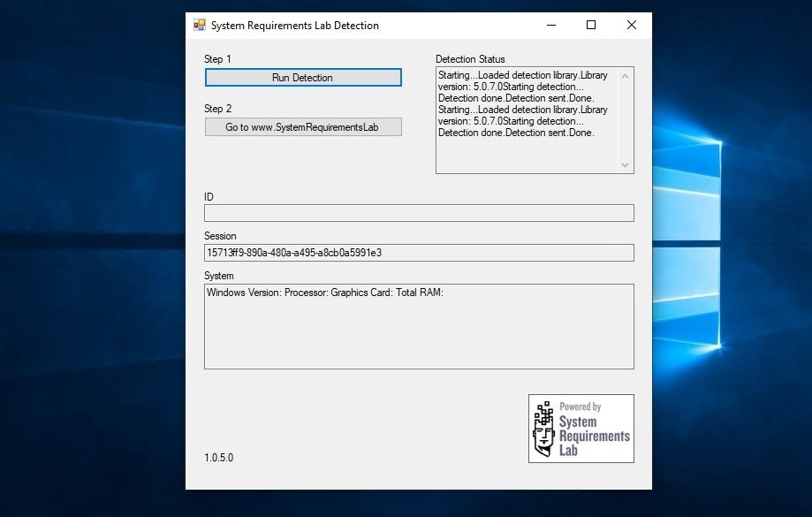Minimize the System Requirements Lab Detection window

coord(551,25)
